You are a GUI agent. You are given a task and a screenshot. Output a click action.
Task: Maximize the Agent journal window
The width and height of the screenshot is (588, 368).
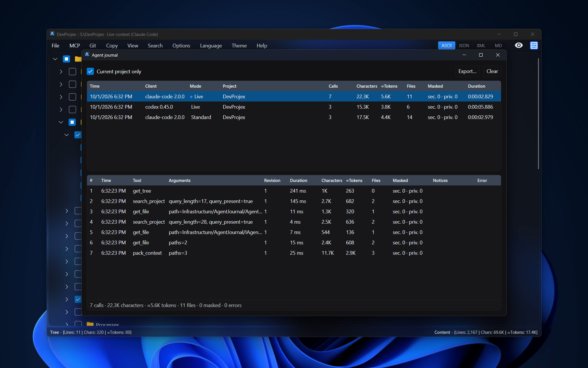[x=481, y=55]
